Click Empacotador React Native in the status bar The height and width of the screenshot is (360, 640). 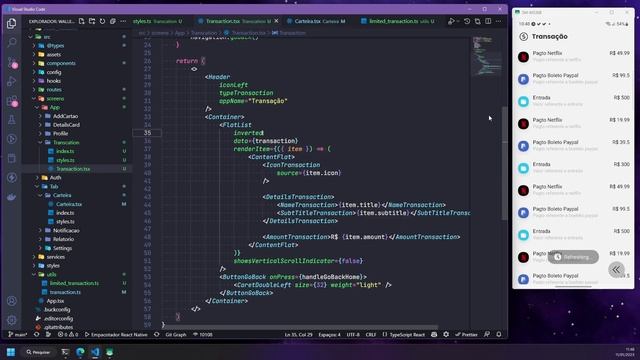[x=116, y=334]
